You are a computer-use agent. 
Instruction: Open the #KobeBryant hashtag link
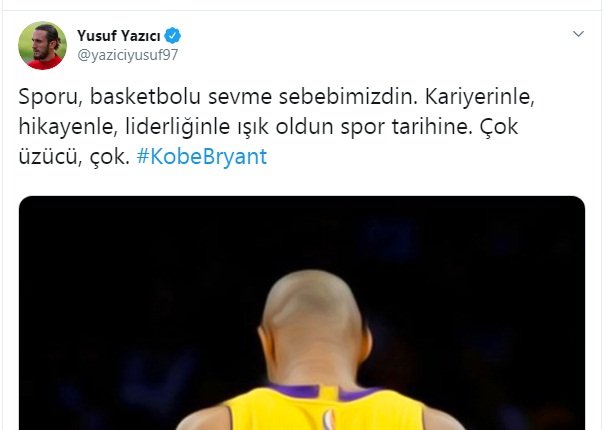tap(201, 156)
